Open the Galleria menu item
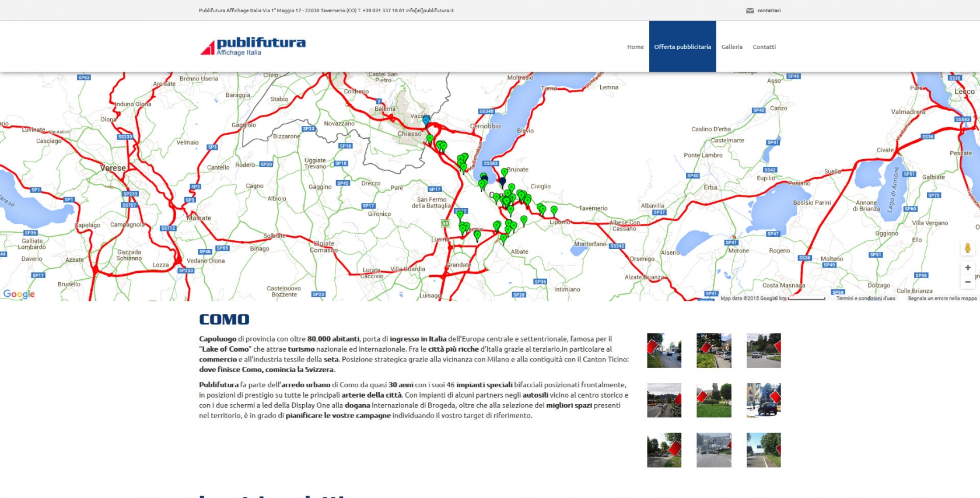980x498 pixels. [731, 47]
